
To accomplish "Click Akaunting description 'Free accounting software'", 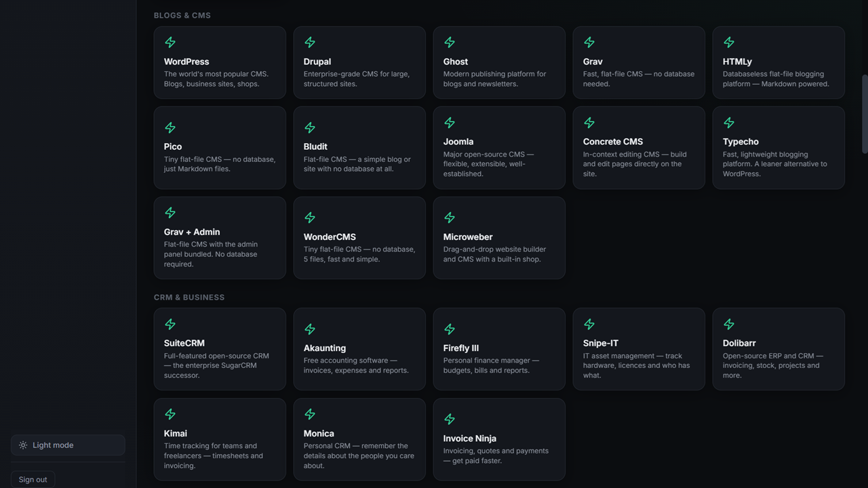I will click(x=346, y=361).
